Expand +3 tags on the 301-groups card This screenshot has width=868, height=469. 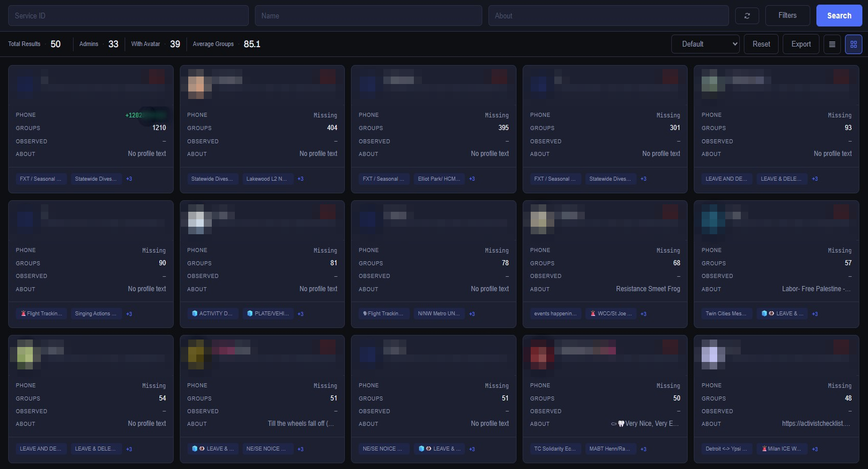pyautogui.click(x=644, y=179)
